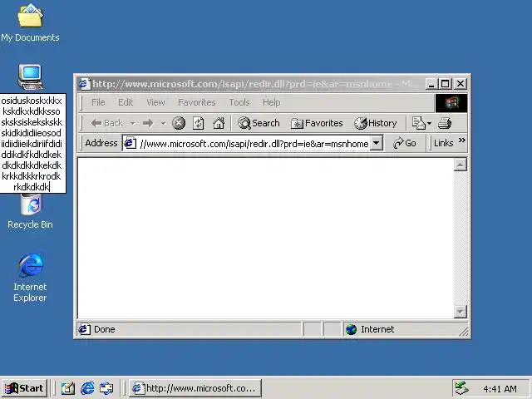Click the network tray icon

click(x=462, y=388)
